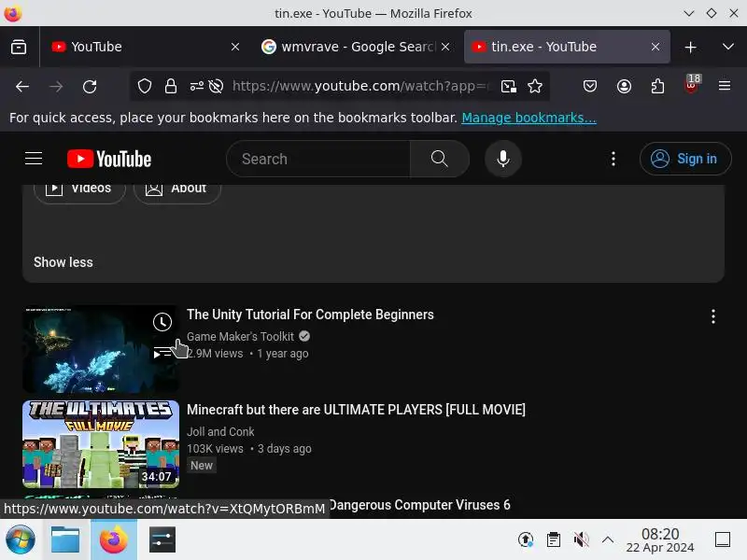Close the tin.exe YouTube tab
This screenshot has height=560, width=747.
(x=655, y=47)
